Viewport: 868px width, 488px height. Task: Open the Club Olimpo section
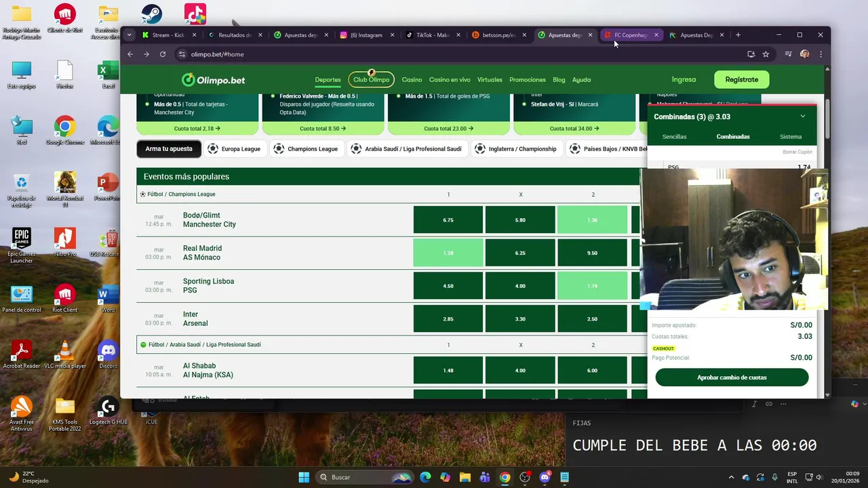pyautogui.click(x=371, y=80)
